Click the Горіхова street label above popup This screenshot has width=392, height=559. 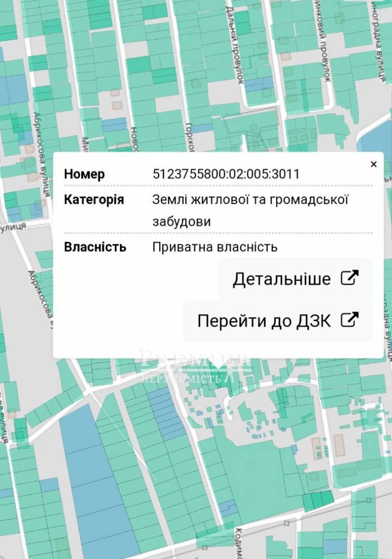(x=191, y=136)
